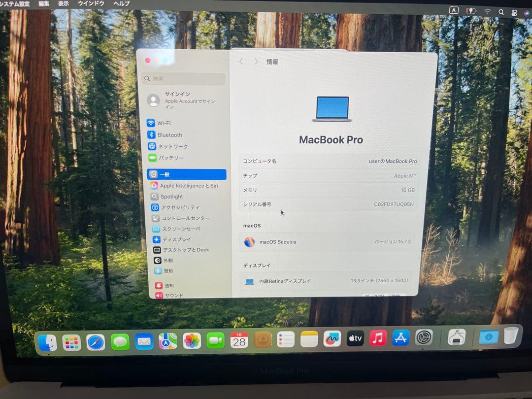Open FaceTime from the Dock

click(x=215, y=341)
